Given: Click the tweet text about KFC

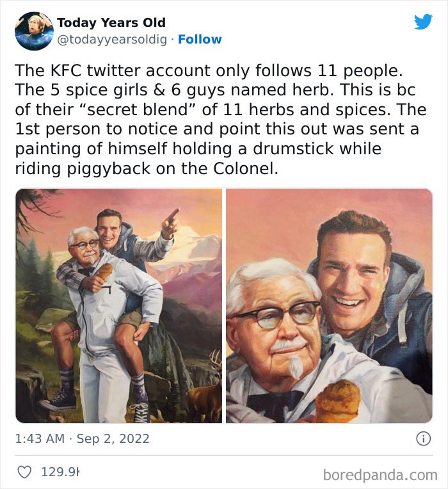Looking at the screenshot, I should [x=218, y=120].
